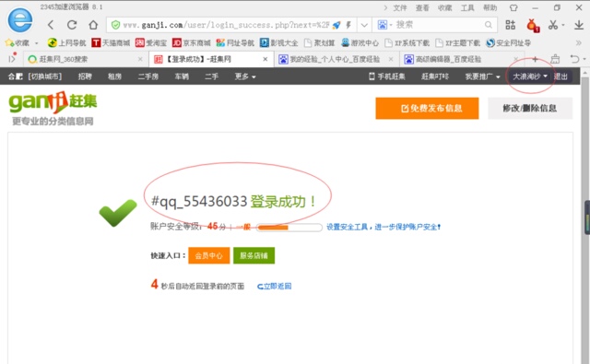
Task: Open the browser home page icon
Action: (x=93, y=25)
